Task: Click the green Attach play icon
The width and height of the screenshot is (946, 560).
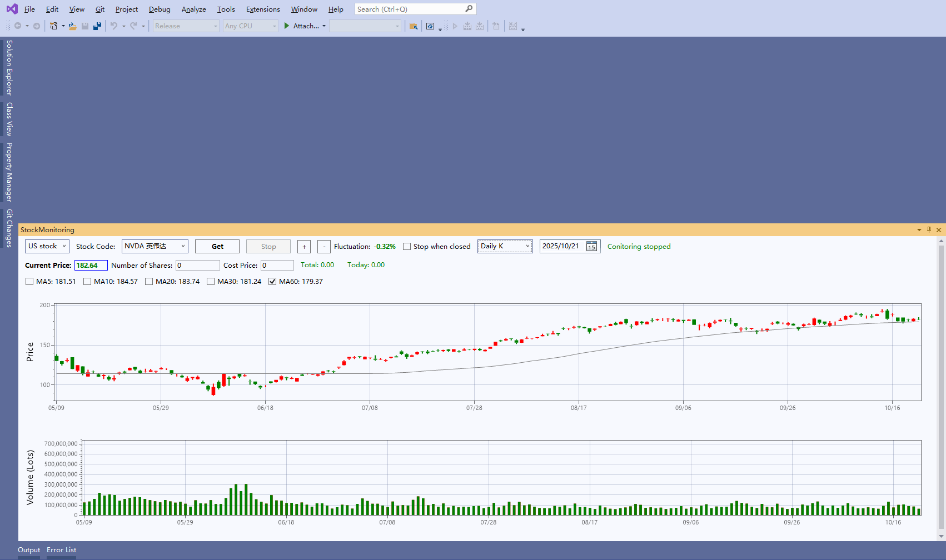Action: click(287, 26)
